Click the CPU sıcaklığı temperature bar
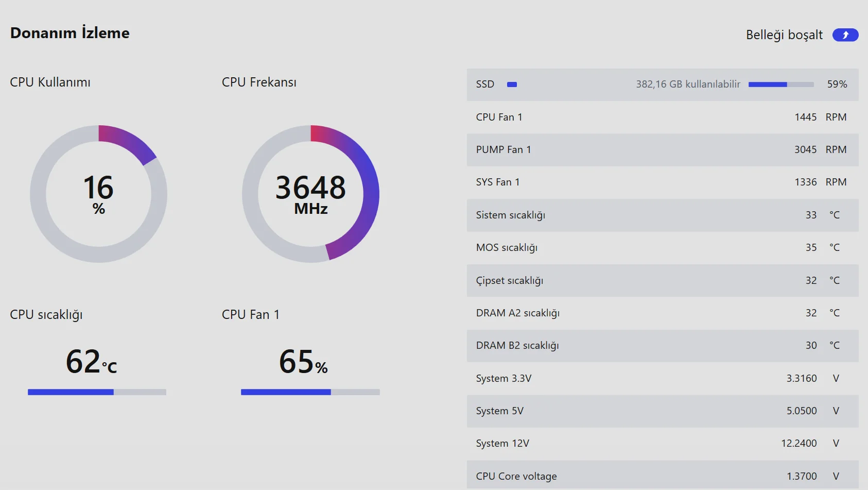The height and width of the screenshot is (490, 868). click(x=97, y=392)
